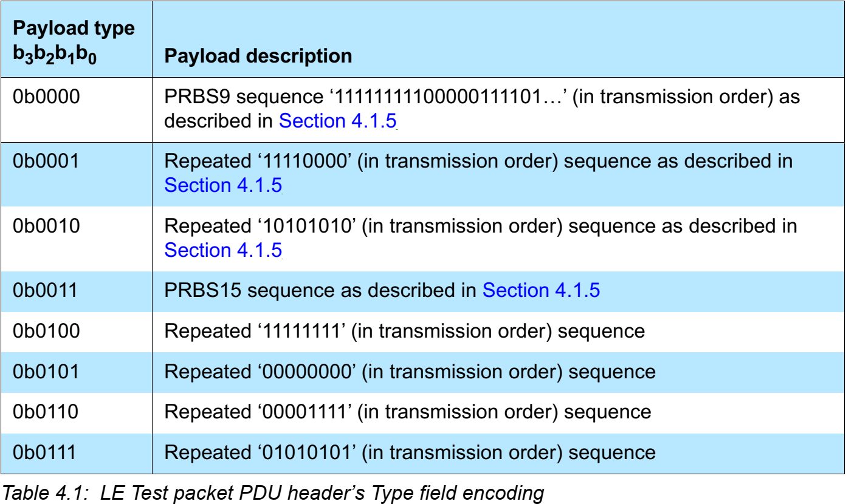Click the 0b0111 payload type cell
The image size is (846, 504).
[x=46, y=453]
